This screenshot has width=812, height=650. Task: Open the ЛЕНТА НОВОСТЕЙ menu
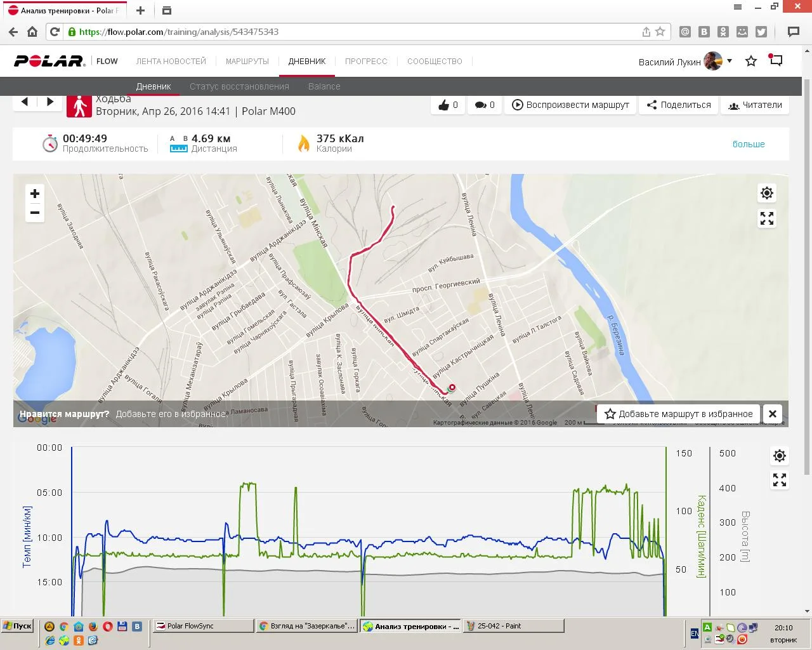point(171,62)
